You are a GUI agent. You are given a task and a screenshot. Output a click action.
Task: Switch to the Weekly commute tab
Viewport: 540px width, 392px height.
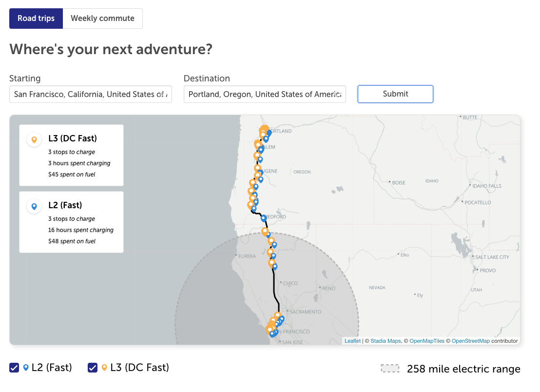[x=102, y=19]
